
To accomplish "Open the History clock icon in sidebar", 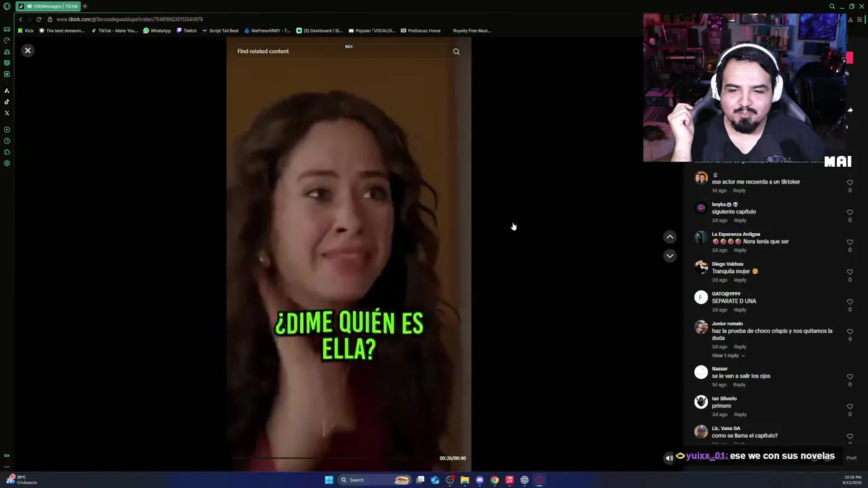I will [7, 141].
